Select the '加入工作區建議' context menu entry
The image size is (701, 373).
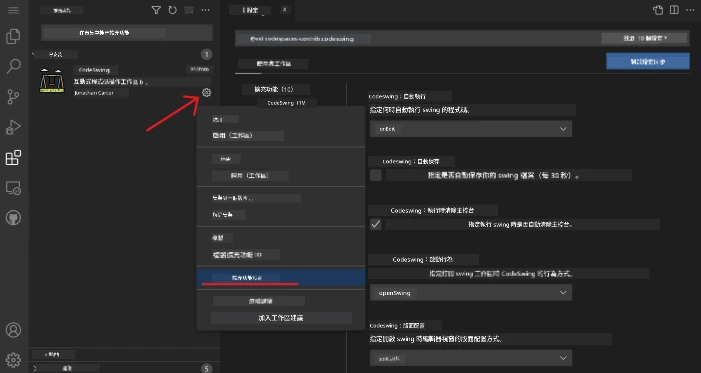pyautogui.click(x=281, y=318)
